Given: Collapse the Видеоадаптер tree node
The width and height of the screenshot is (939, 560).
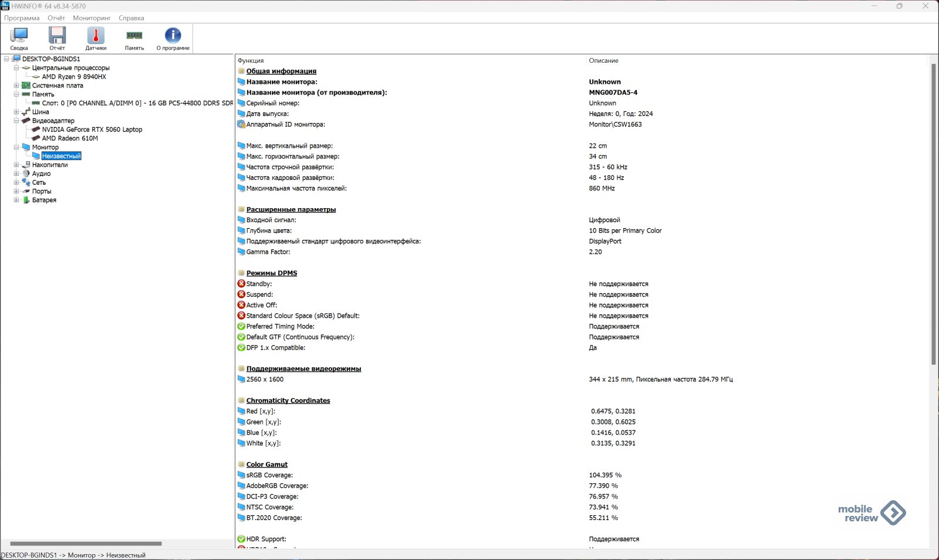Looking at the screenshot, I should (16, 121).
